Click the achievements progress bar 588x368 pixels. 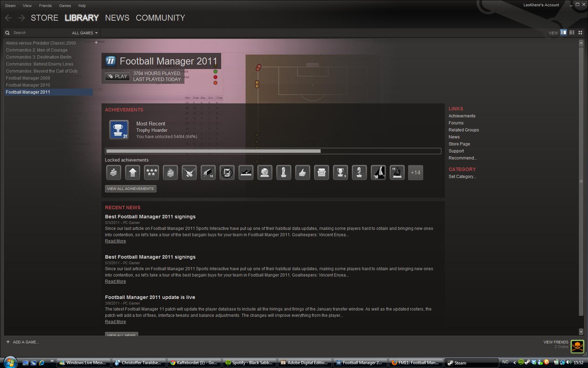point(273,151)
